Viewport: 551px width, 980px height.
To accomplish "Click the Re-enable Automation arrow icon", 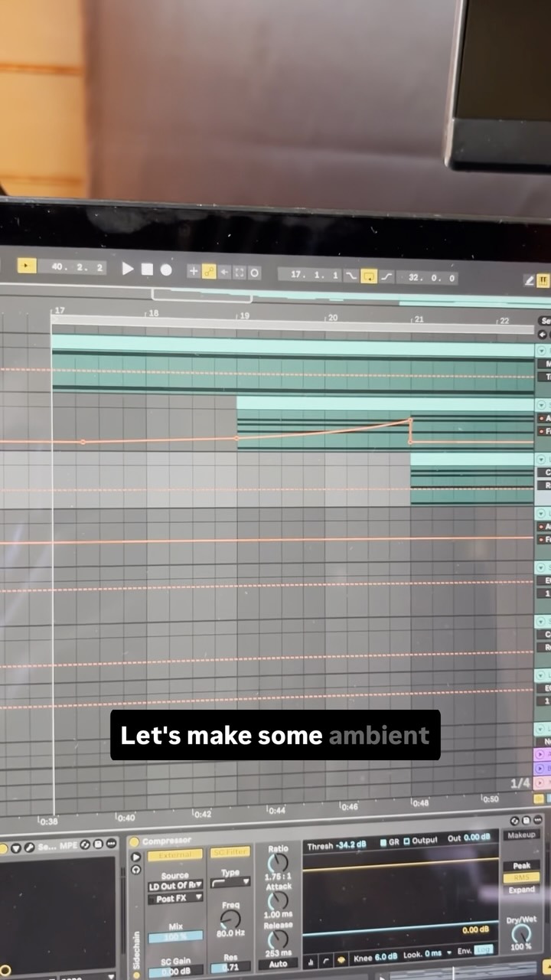I will [224, 272].
